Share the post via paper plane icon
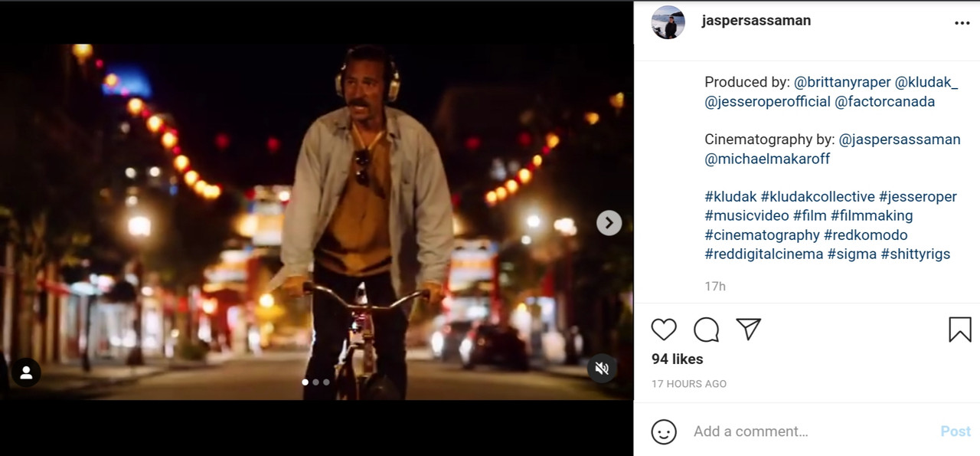 (748, 330)
